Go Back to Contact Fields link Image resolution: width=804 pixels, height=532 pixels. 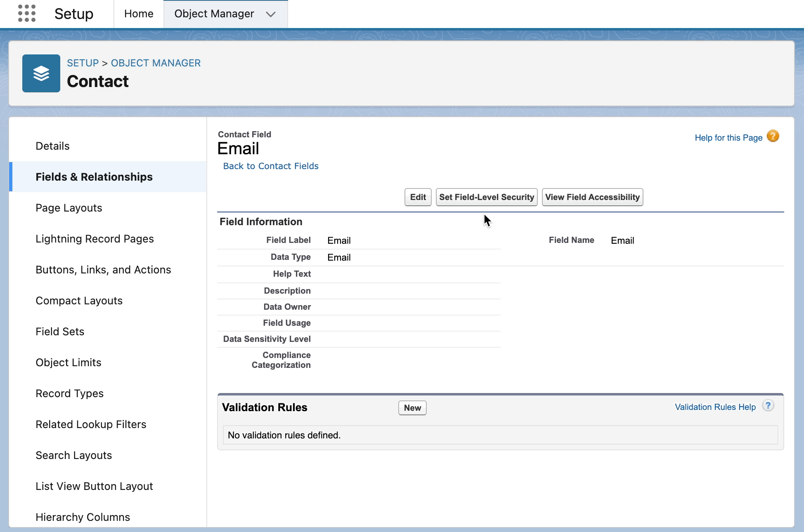click(271, 166)
